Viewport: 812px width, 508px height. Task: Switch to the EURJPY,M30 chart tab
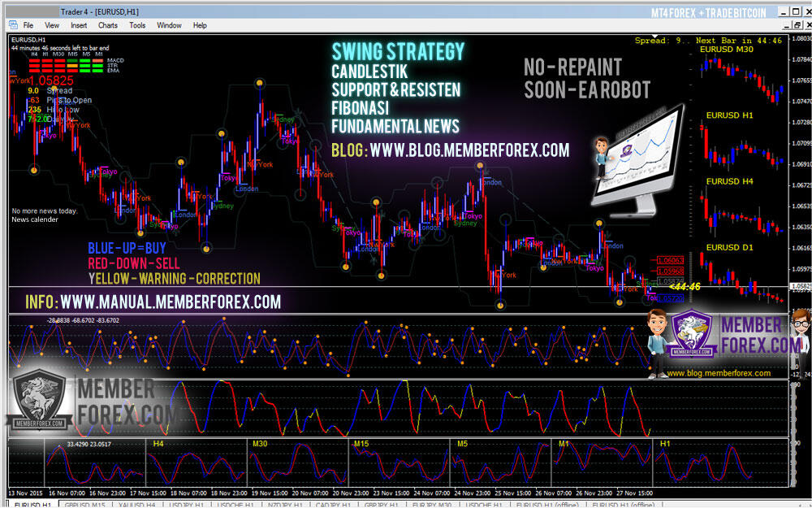pyautogui.click(x=431, y=505)
